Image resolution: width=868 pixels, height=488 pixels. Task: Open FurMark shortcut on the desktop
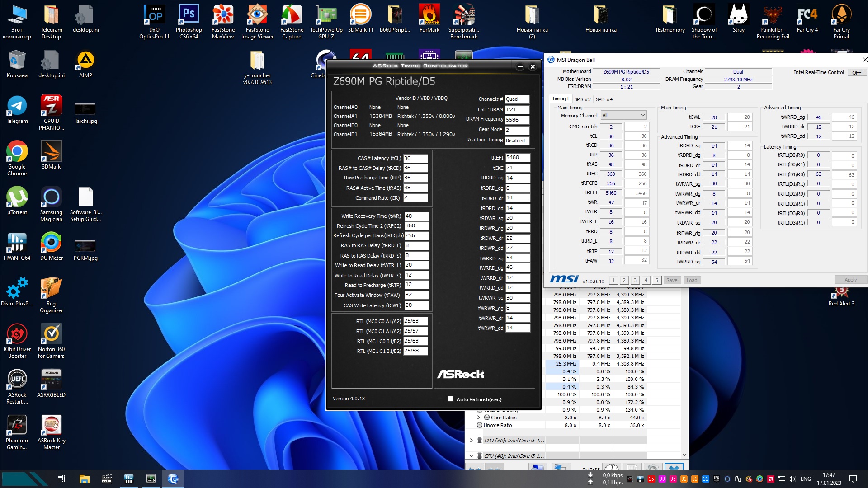429,18
